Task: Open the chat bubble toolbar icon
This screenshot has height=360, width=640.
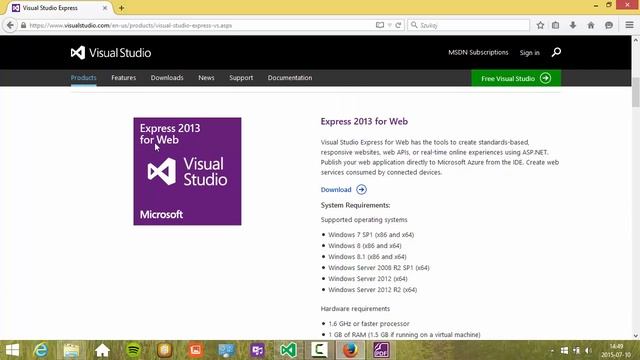Action: pos(609,25)
